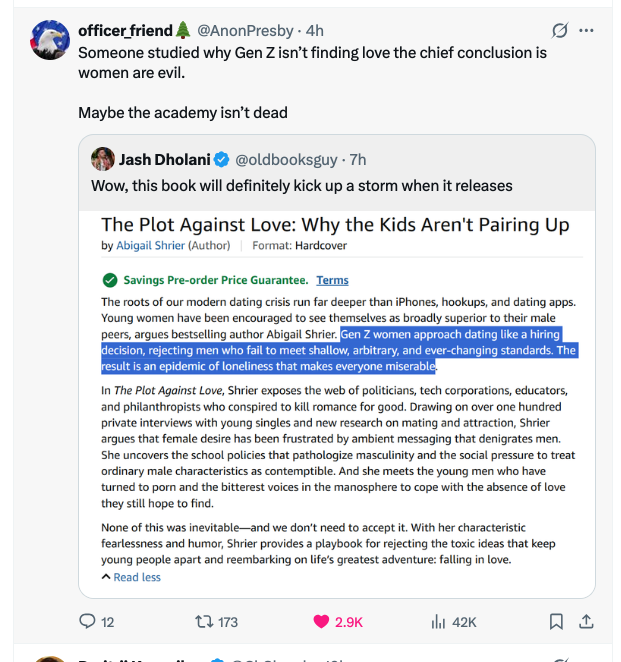The height and width of the screenshot is (662, 621).
Task: Click the officer_friend display name
Action: (125, 30)
